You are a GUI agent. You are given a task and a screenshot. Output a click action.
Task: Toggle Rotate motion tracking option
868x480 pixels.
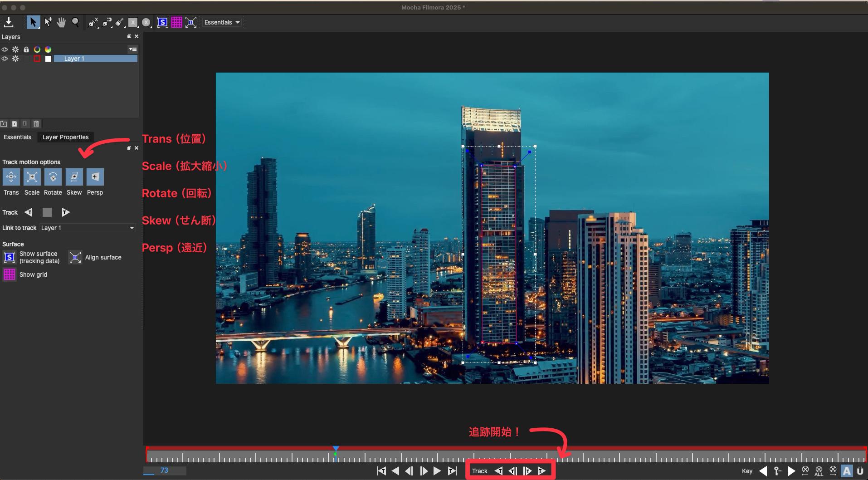pyautogui.click(x=53, y=177)
